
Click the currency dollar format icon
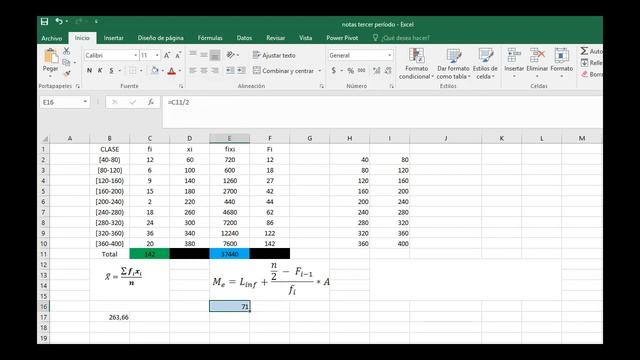tap(334, 71)
